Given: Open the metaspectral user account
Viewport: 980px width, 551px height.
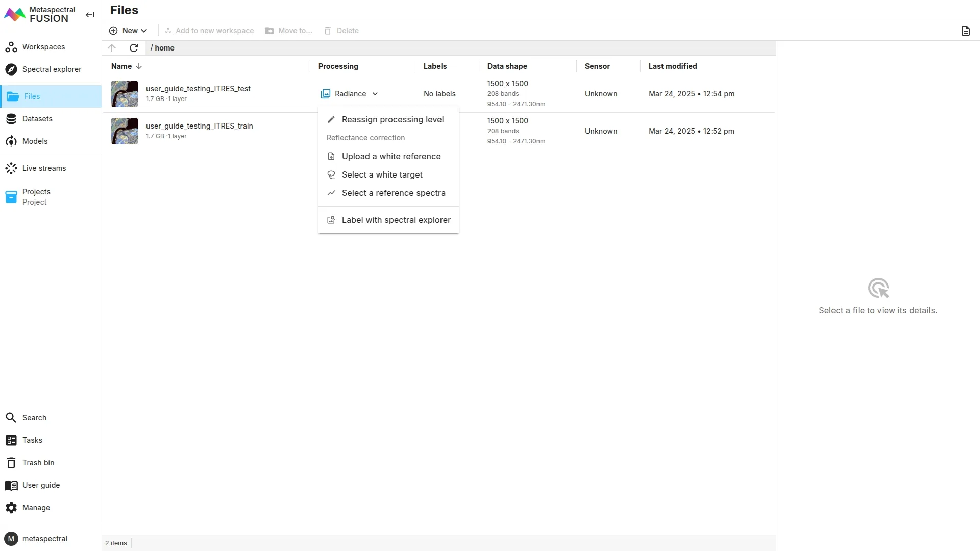Looking at the screenshot, I should [x=44, y=539].
